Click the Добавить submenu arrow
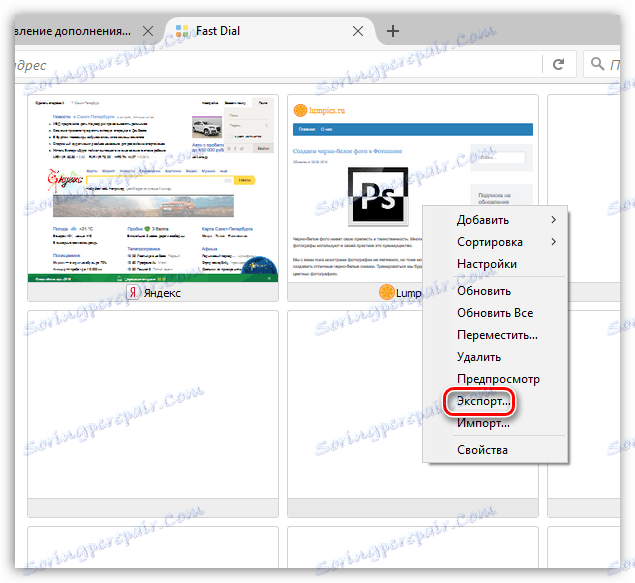 554,219
